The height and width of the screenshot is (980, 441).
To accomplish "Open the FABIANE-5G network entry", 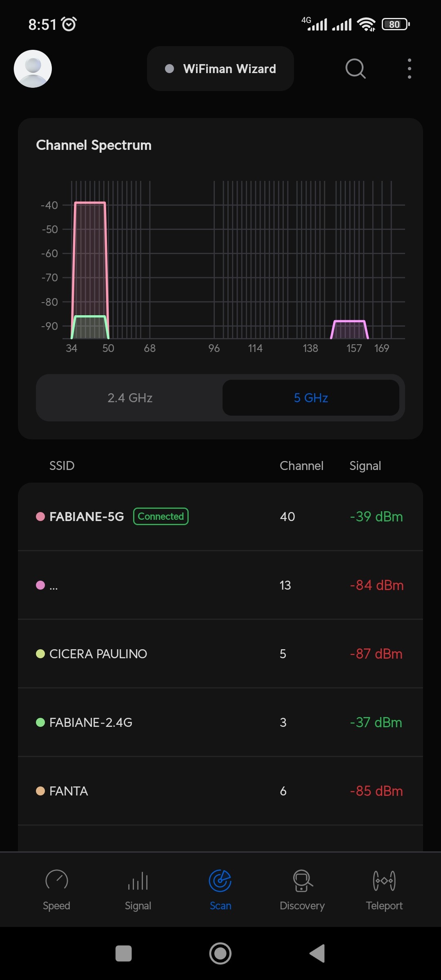I will [87, 517].
